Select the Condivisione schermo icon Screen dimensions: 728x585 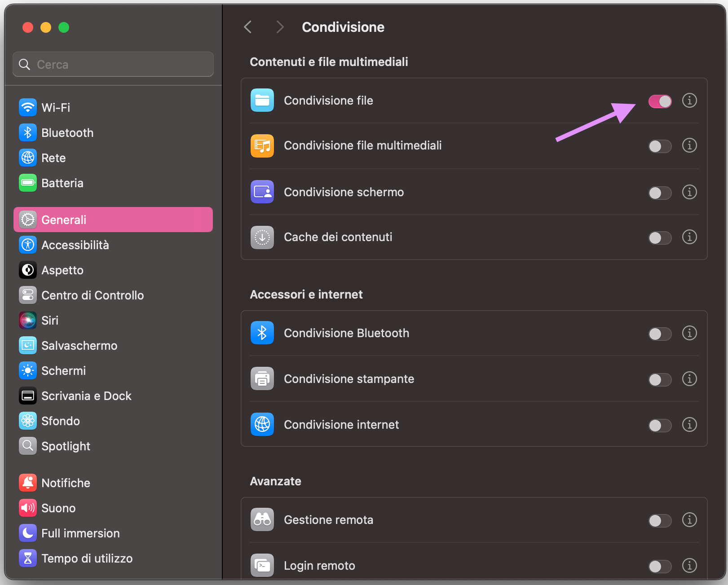[x=262, y=192]
